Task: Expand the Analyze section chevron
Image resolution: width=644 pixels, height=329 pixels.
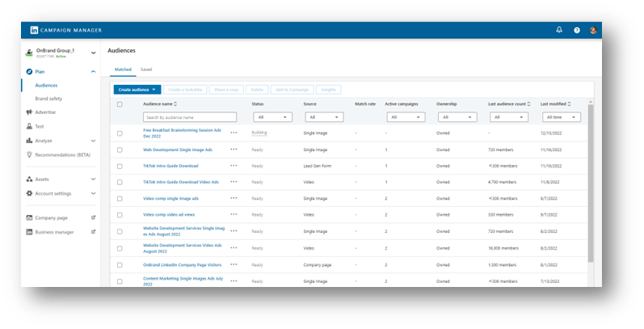Action: 93,141
